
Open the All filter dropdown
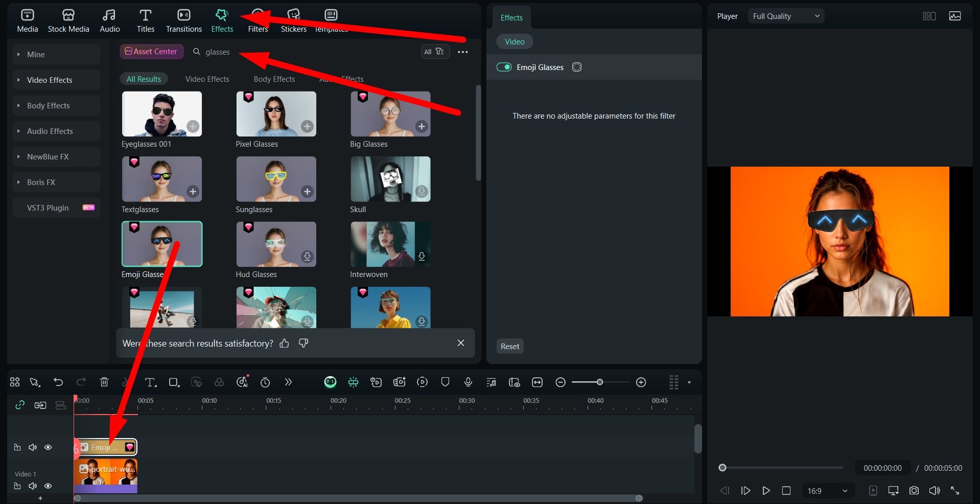pyautogui.click(x=435, y=52)
